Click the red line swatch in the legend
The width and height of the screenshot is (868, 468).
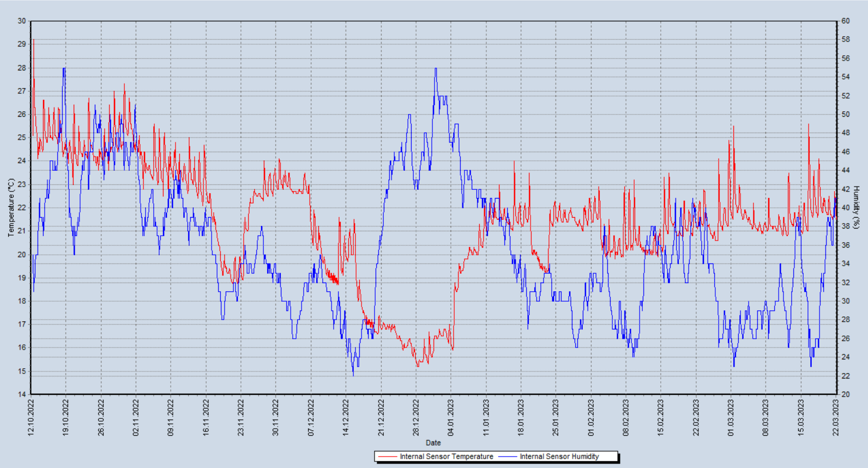(x=387, y=457)
